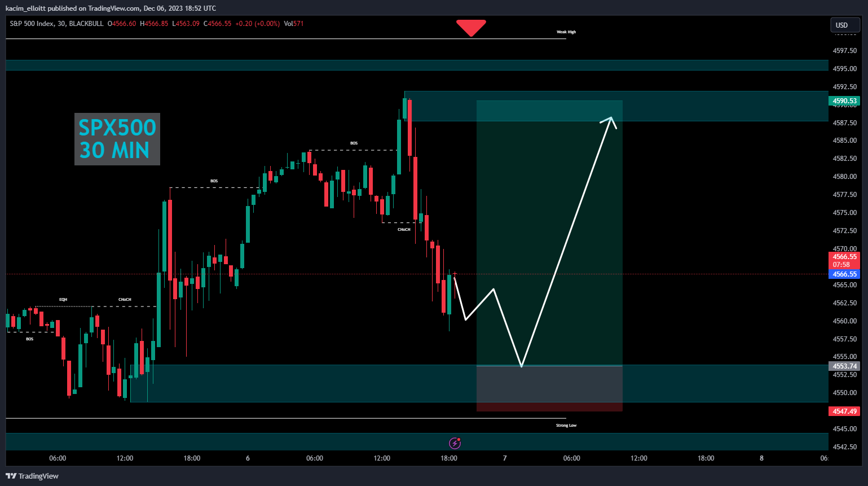Click the green 4590.53 target price tag

point(844,101)
